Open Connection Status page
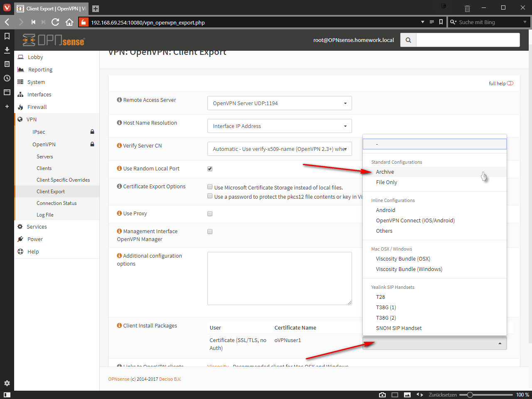This screenshot has width=532, height=399. (57, 203)
